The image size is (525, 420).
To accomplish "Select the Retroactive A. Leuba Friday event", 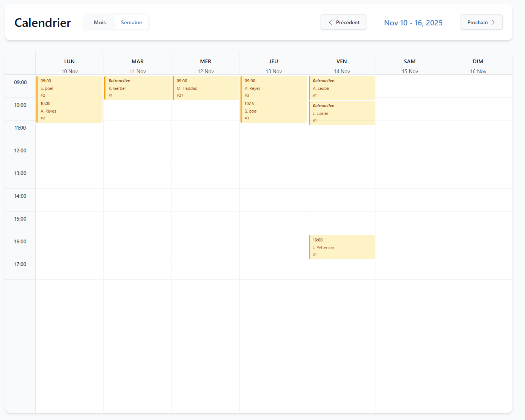I will pos(342,88).
